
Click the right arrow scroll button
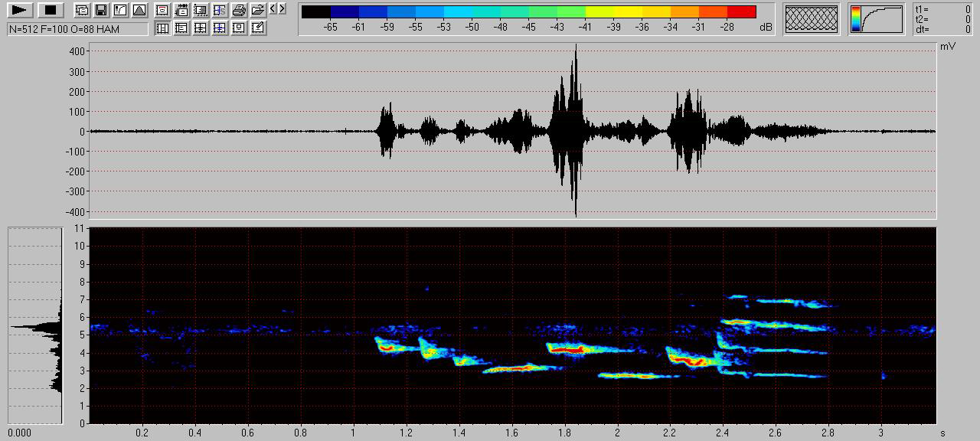[x=283, y=9]
